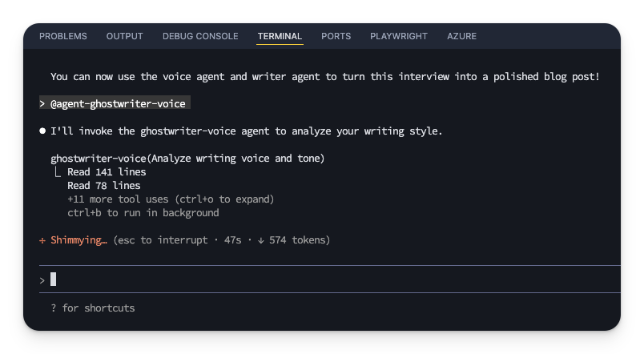Expand the +11 more tool uses line
The height and width of the screenshot is (354, 644).
pos(171,199)
